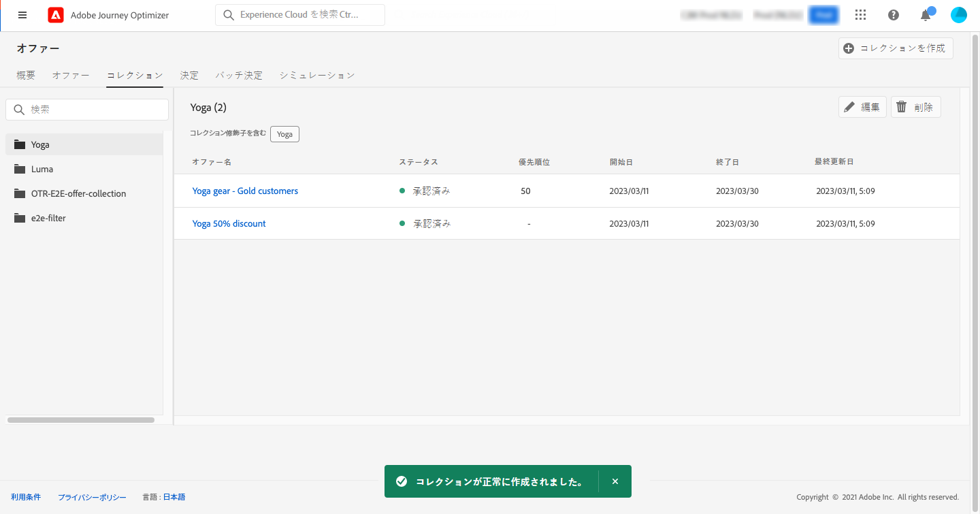Image resolution: width=980 pixels, height=514 pixels.
Task: Click the 最終更新日 column header
Action: [x=834, y=162]
